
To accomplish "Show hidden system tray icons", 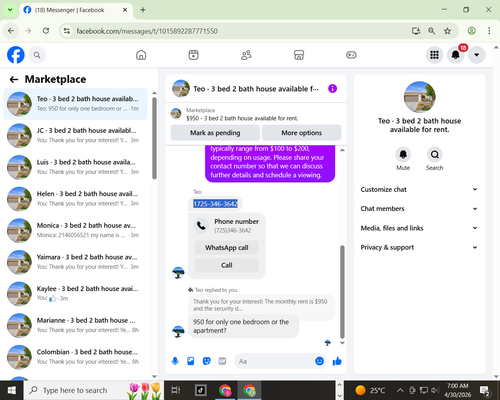I will click(x=400, y=390).
